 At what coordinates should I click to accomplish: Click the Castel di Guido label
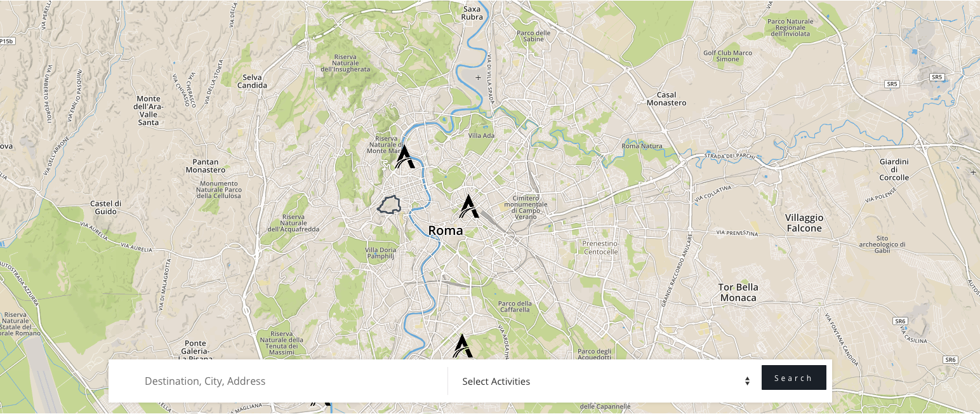(x=106, y=207)
